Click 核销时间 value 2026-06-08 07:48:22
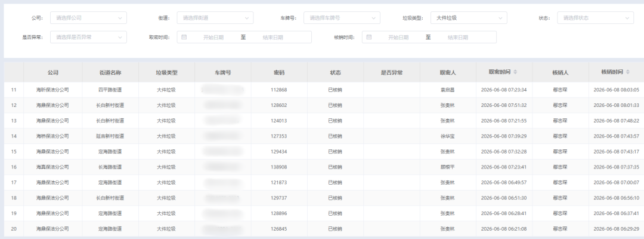644x239 pixels. [x=617, y=121]
